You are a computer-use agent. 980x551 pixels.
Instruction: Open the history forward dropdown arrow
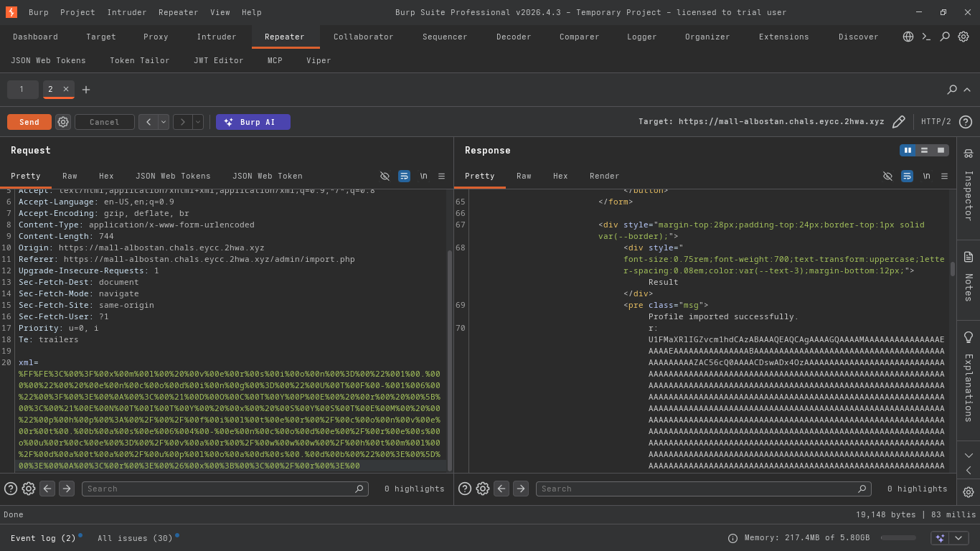coord(198,122)
